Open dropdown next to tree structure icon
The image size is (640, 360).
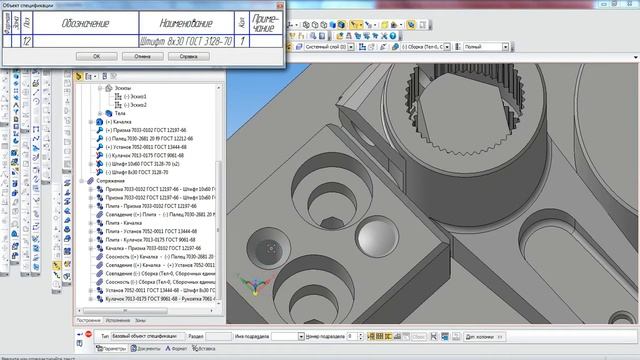coord(95,76)
